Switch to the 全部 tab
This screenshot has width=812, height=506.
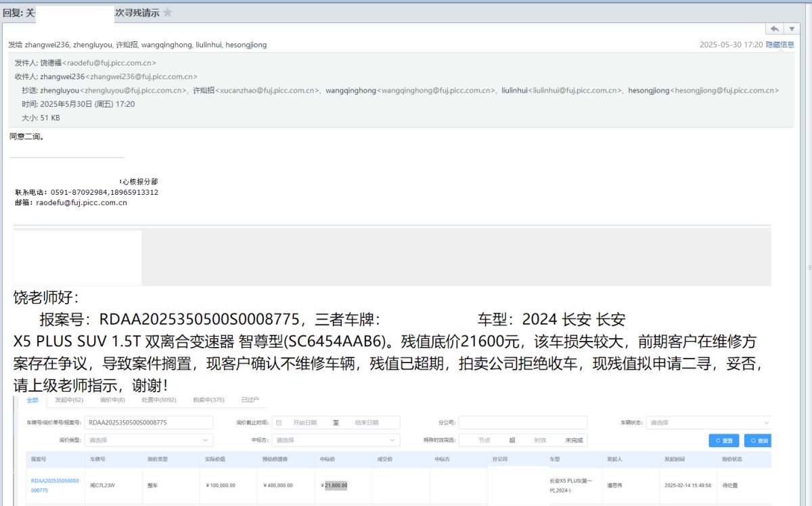32,400
